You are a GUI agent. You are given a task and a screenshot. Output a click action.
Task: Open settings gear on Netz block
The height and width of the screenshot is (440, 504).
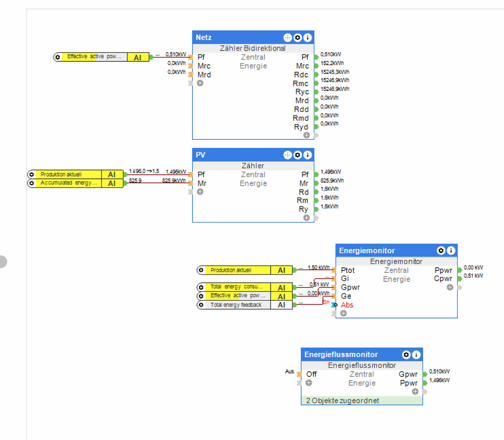coord(298,38)
